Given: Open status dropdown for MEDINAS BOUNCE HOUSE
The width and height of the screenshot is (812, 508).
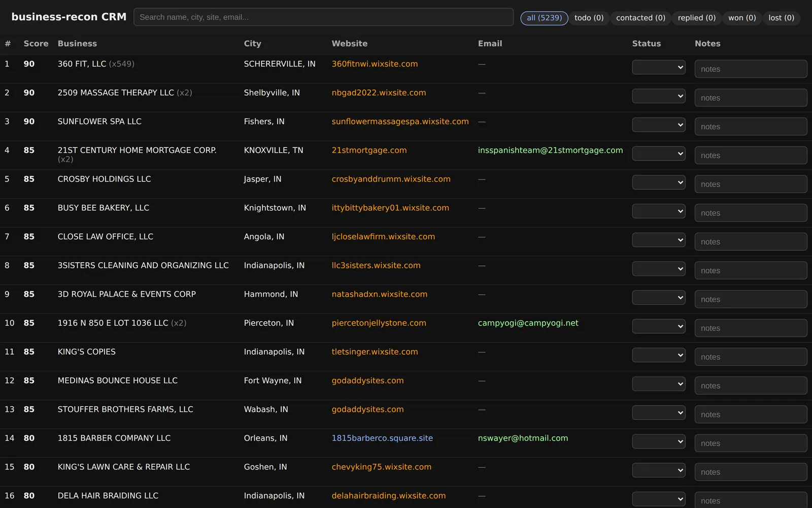Looking at the screenshot, I should coord(659,384).
